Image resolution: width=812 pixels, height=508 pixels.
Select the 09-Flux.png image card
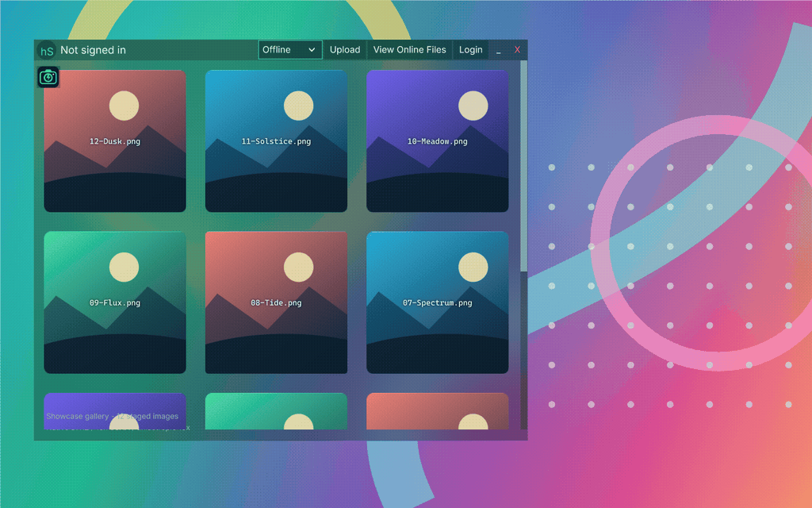(x=115, y=302)
